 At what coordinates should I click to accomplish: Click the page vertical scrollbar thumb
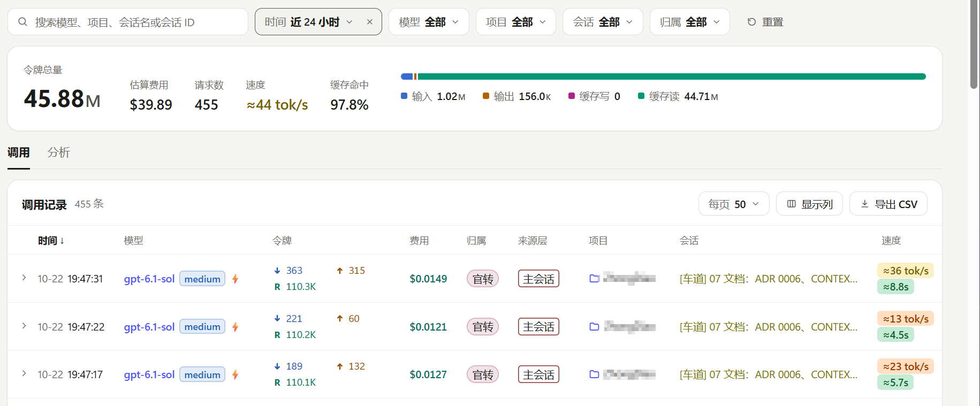tap(974, 44)
